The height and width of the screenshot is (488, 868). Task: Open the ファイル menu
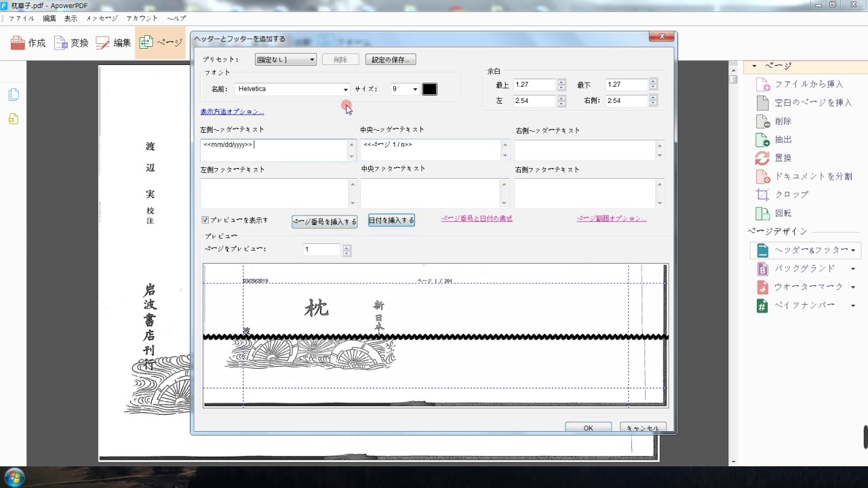tap(21, 18)
